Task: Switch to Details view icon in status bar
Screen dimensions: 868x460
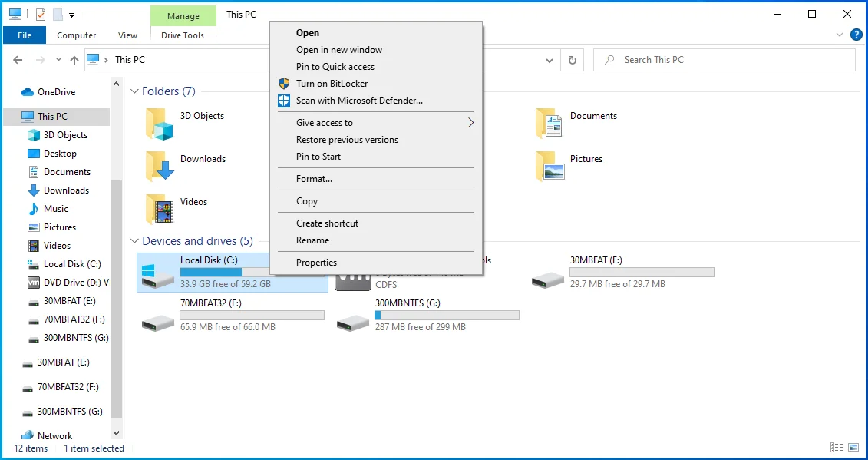Action: pyautogui.click(x=837, y=447)
